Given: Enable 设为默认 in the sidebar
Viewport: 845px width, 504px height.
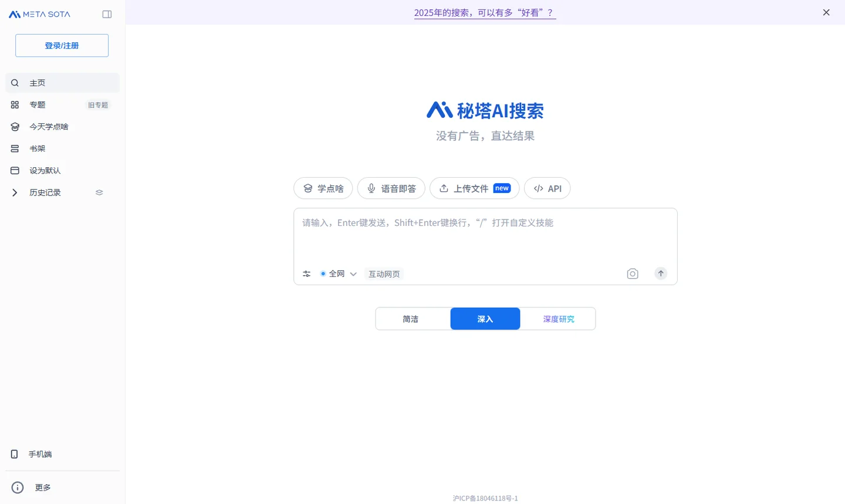Looking at the screenshot, I should (44, 170).
